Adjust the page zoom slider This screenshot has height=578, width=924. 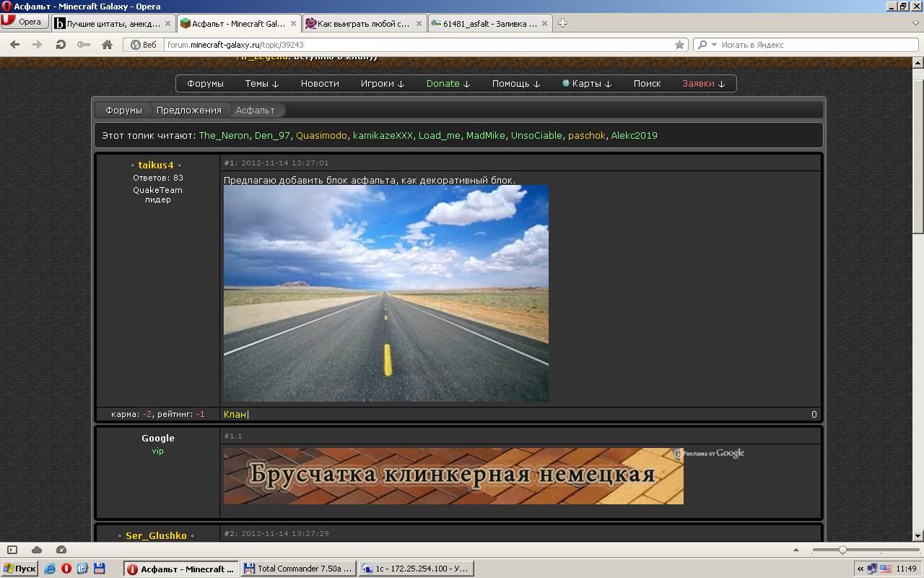pos(842,550)
